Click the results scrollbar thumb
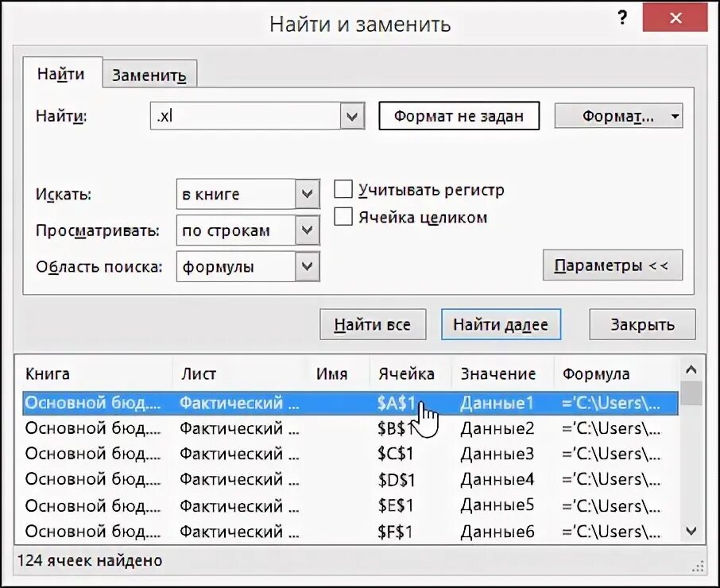The height and width of the screenshot is (588, 720). pos(691,393)
